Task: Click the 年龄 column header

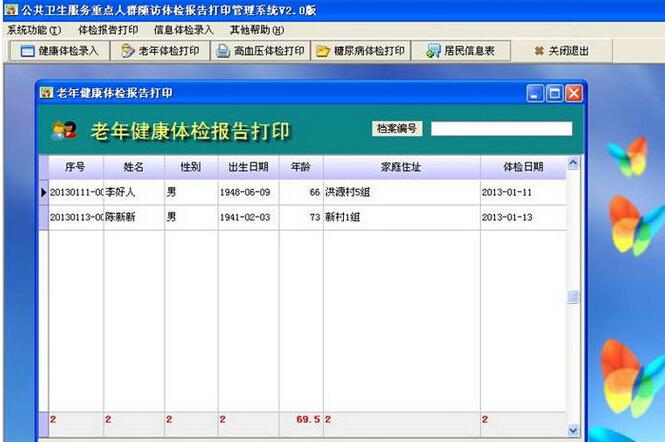Action: [x=301, y=167]
